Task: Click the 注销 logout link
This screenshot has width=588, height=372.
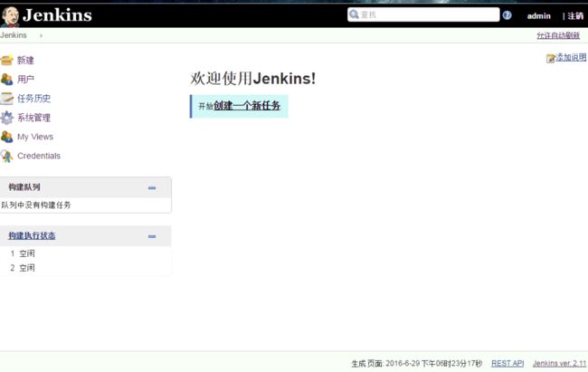Action: [575, 15]
